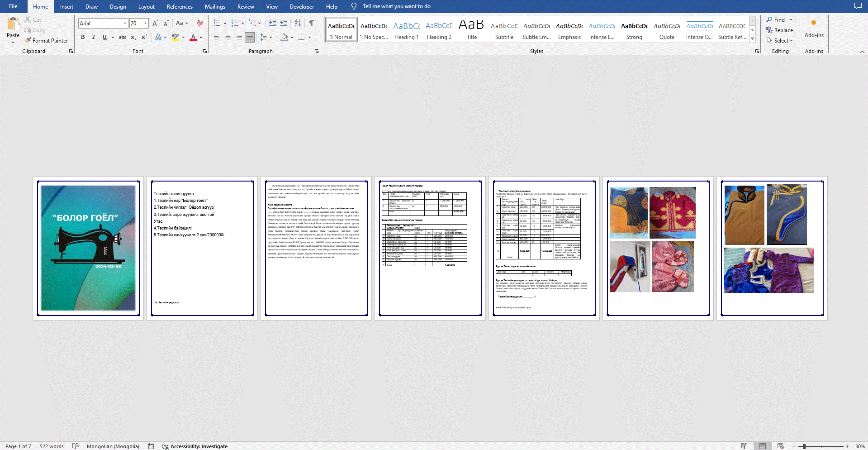
Task: Decrease paragraph indent
Action: point(273,23)
